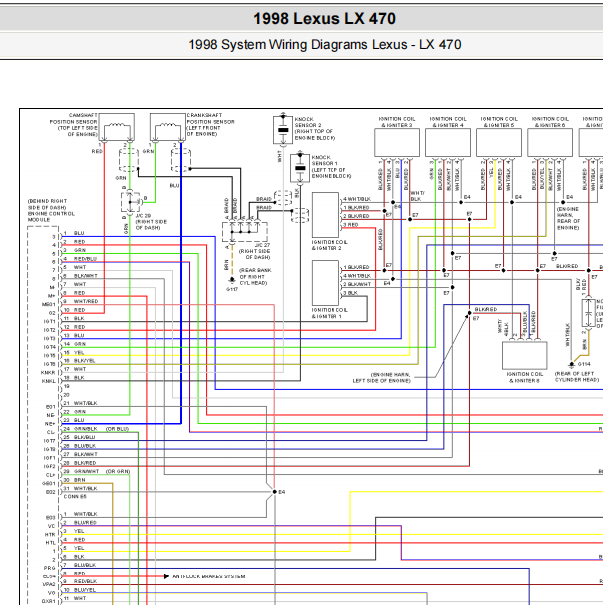The height and width of the screenshot is (605, 603).
Task: Click the KNKR terminal label
Action: pos(48,373)
